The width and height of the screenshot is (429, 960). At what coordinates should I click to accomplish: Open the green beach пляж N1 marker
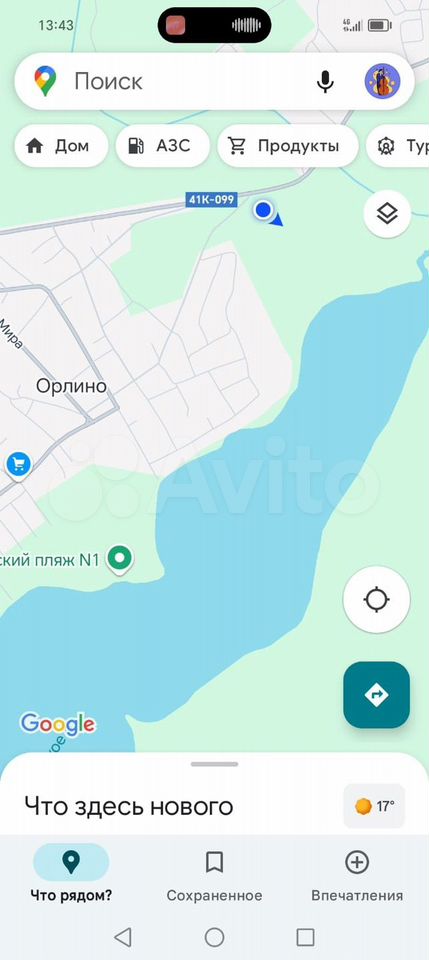pyautogui.click(x=120, y=559)
